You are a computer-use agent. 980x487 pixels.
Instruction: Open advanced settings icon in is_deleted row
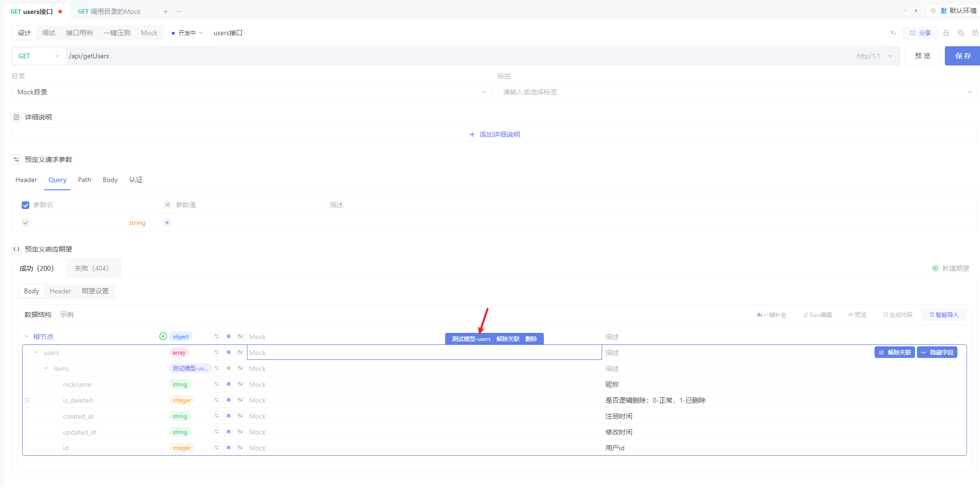point(217,400)
